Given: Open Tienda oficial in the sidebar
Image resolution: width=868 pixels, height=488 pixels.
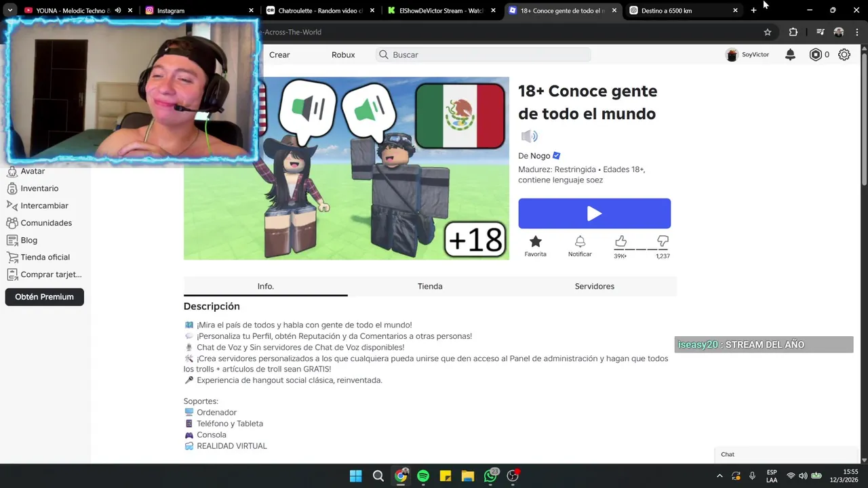Looking at the screenshot, I should click(45, 257).
